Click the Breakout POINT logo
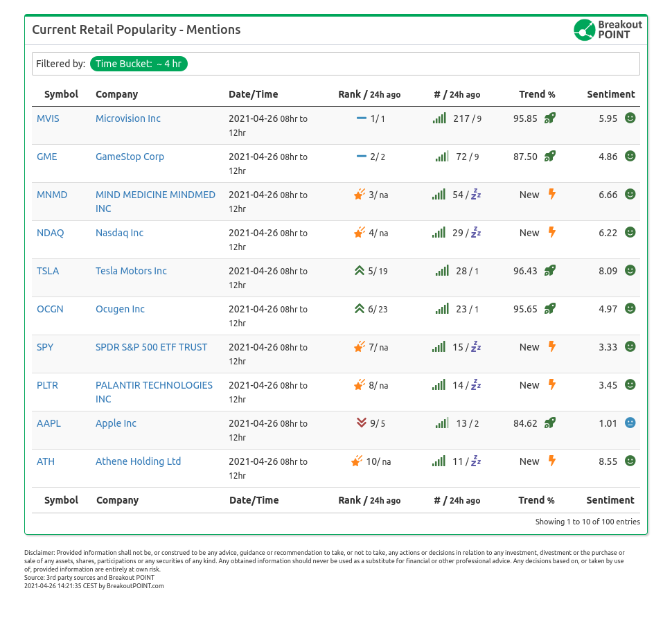Image resolution: width=672 pixels, height=620 pixels. point(608,30)
